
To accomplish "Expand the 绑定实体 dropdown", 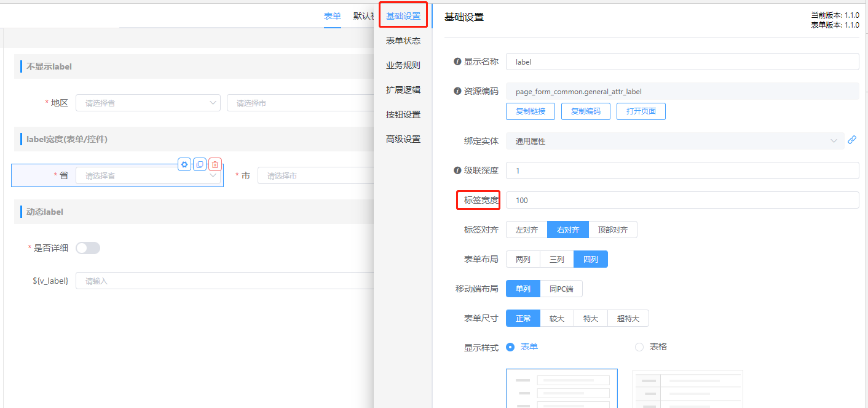I will [x=674, y=141].
